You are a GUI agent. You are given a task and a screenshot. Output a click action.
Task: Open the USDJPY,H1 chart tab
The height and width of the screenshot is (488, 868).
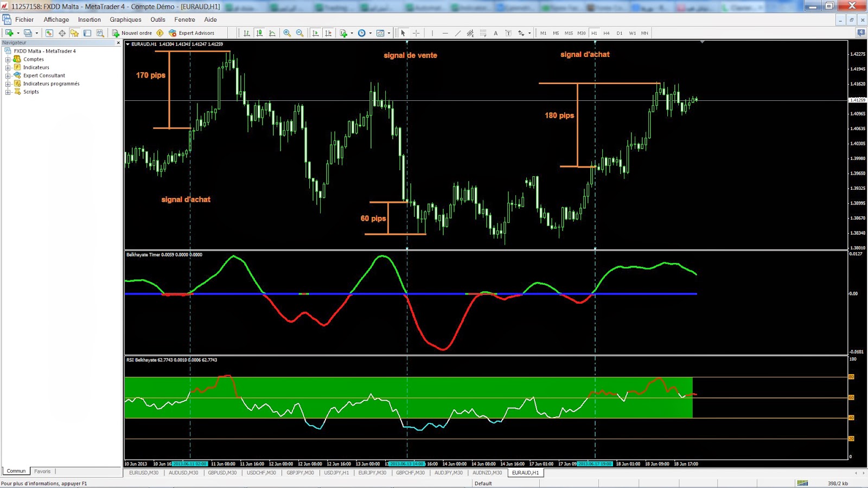[x=336, y=473]
